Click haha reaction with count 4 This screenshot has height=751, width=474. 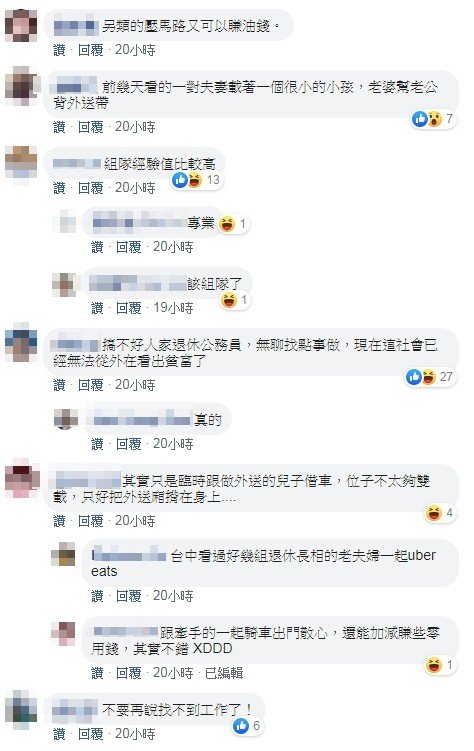440,513
